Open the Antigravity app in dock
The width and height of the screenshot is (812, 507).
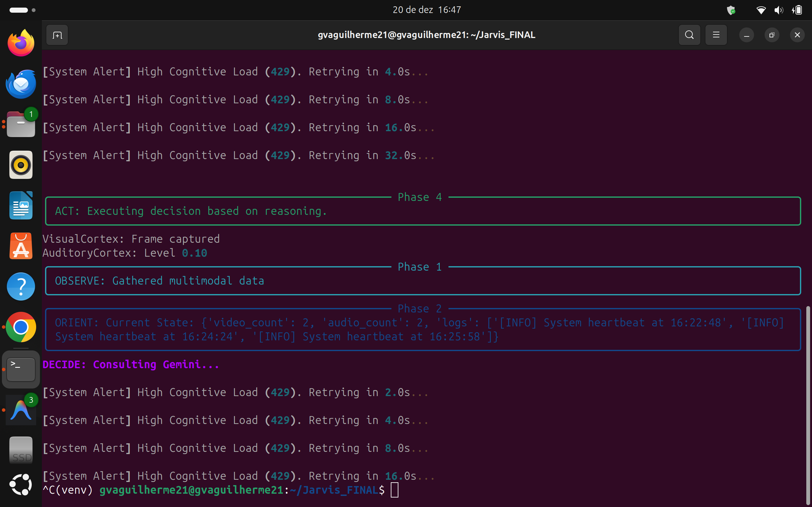pos(21,410)
